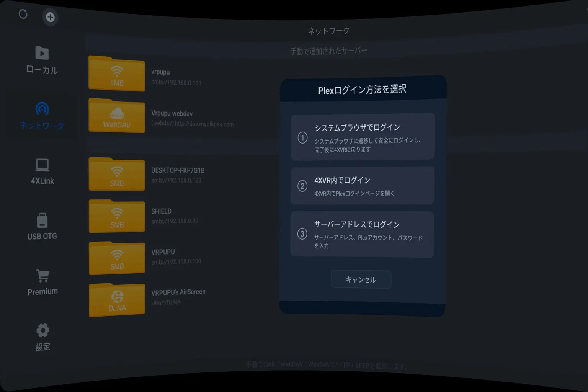Click the キャンセル button
Viewport: 588px width, 392px height.
361,279
